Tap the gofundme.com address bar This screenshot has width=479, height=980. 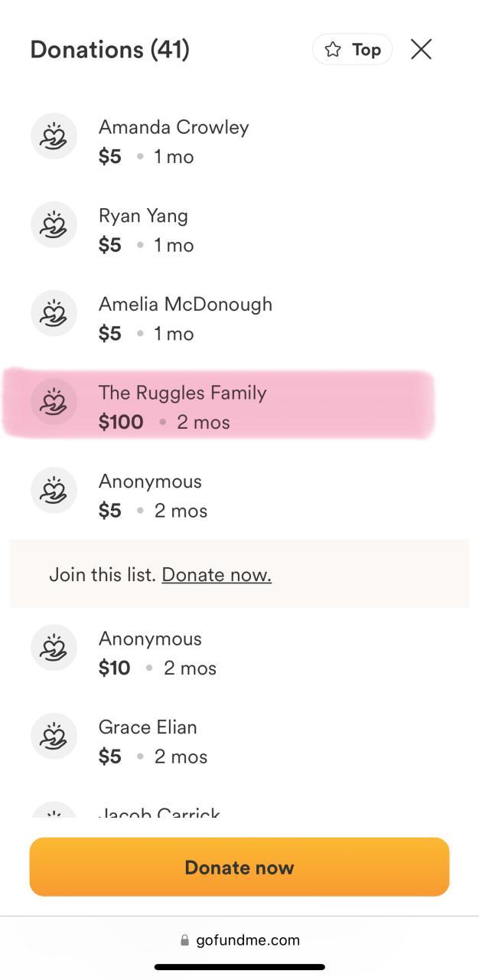239,940
